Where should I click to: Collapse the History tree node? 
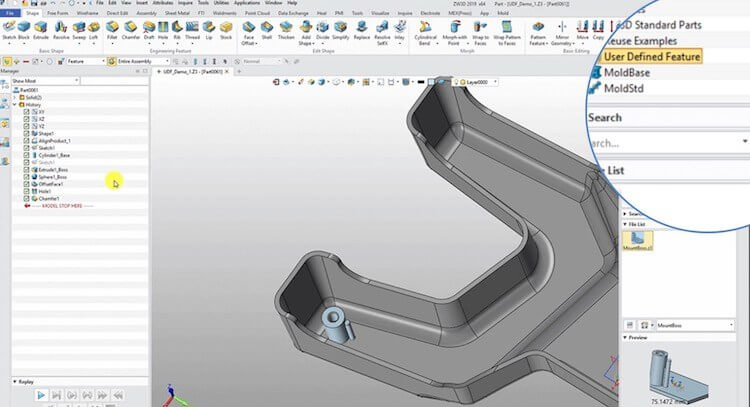pyautogui.click(x=15, y=105)
